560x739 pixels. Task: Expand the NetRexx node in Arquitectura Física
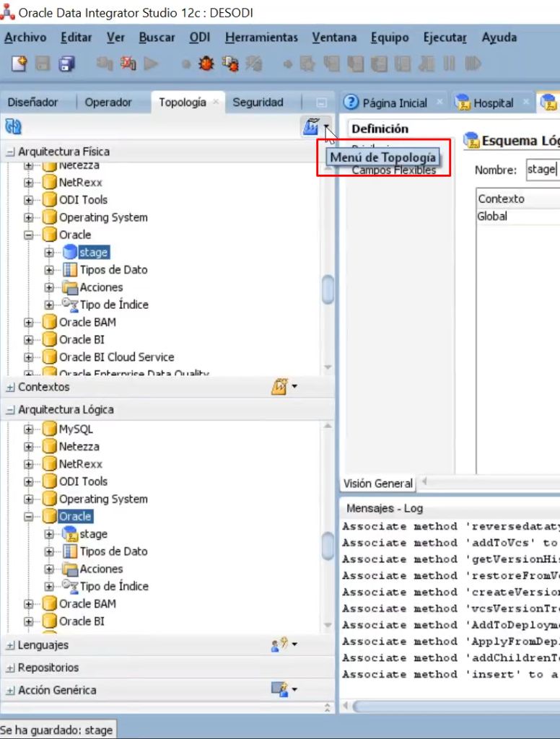(29, 183)
